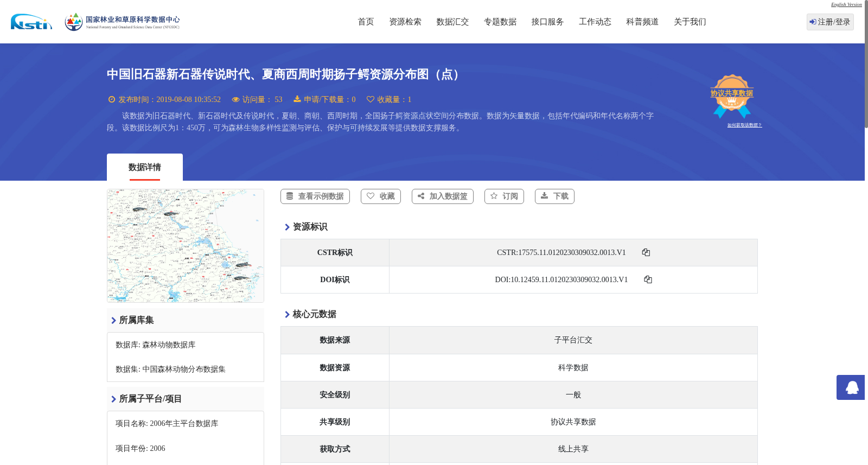
Task: Open the 首页 menu item
Action: point(366,22)
